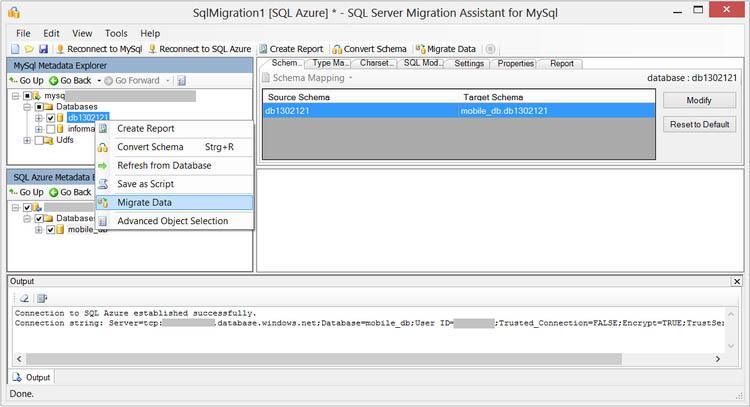Open the File menu
Screen dimensions: 750x407
(x=23, y=33)
